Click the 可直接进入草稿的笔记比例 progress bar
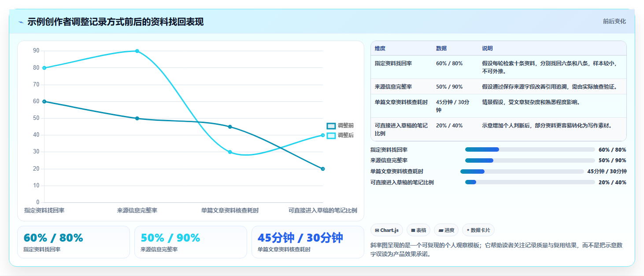 (530, 182)
